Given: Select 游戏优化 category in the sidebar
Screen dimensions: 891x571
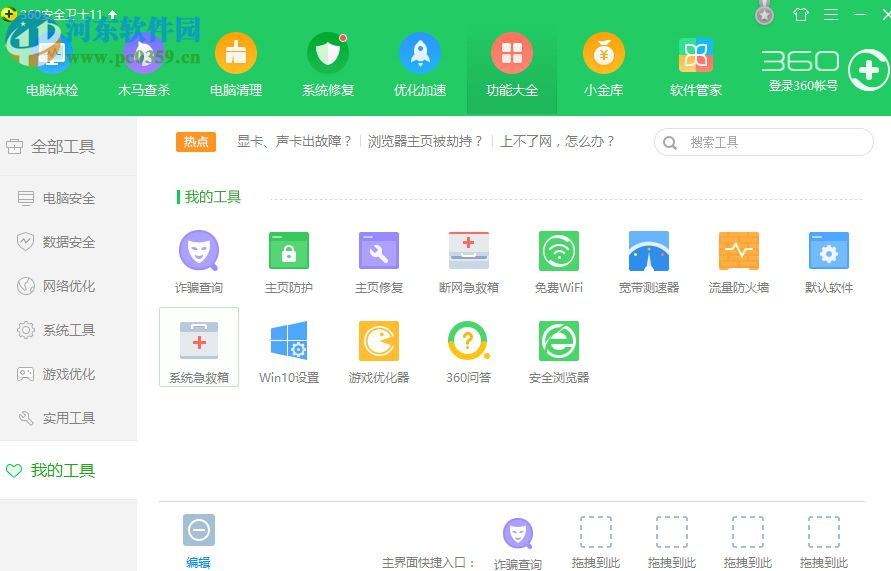Looking at the screenshot, I should [68, 374].
